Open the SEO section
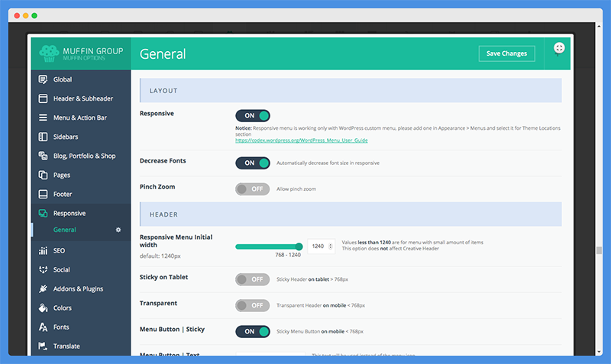The height and width of the screenshot is (364, 611). pos(81,251)
